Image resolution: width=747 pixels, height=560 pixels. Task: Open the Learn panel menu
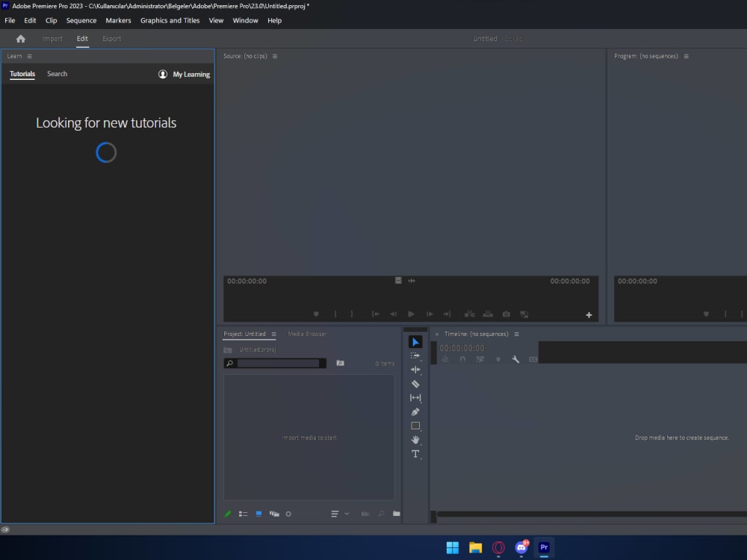[x=30, y=56]
